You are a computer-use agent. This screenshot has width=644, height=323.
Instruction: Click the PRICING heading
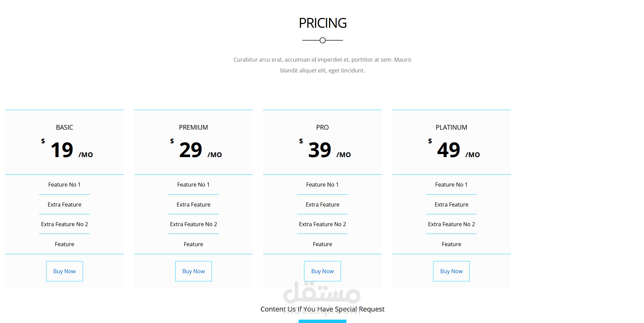coord(323,23)
